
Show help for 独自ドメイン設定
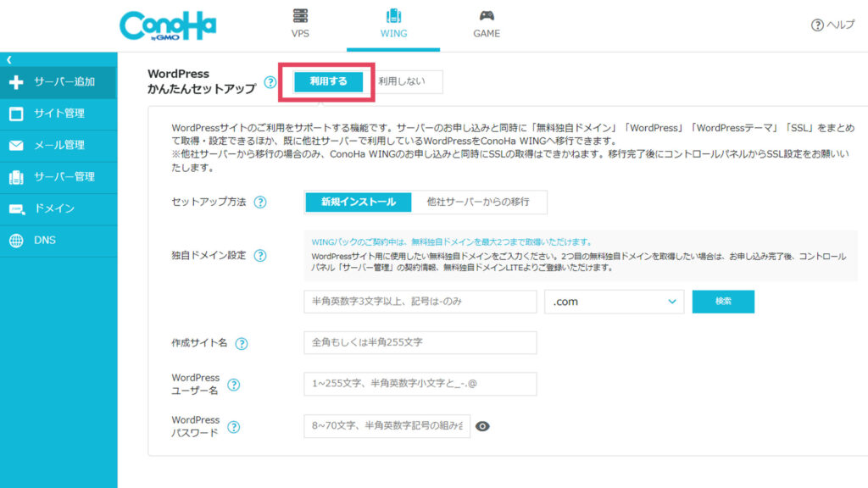(x=259, y=256)
